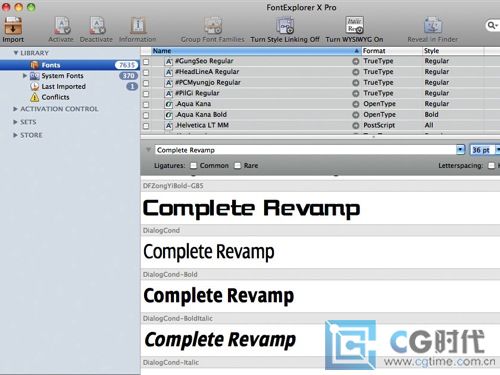The height and width of the screenshot is (375, 500).
Task: Click status circle for #HeadLineA Regular
Action: (356, 72)
